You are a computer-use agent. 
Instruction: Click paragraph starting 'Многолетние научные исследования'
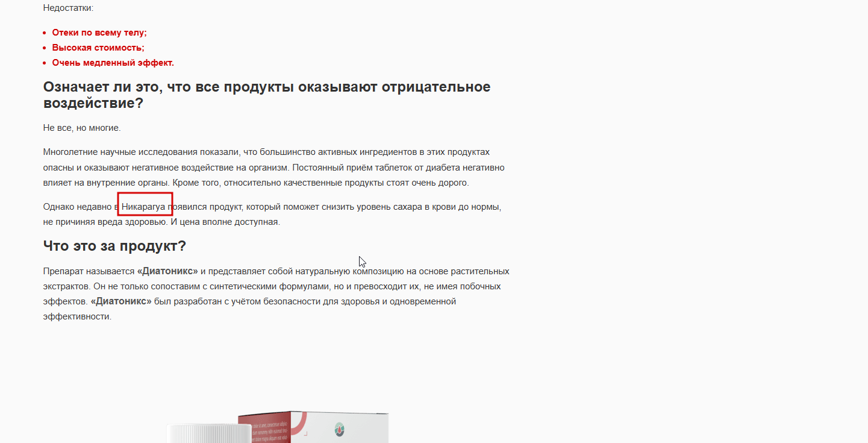(x=274, y=168)
